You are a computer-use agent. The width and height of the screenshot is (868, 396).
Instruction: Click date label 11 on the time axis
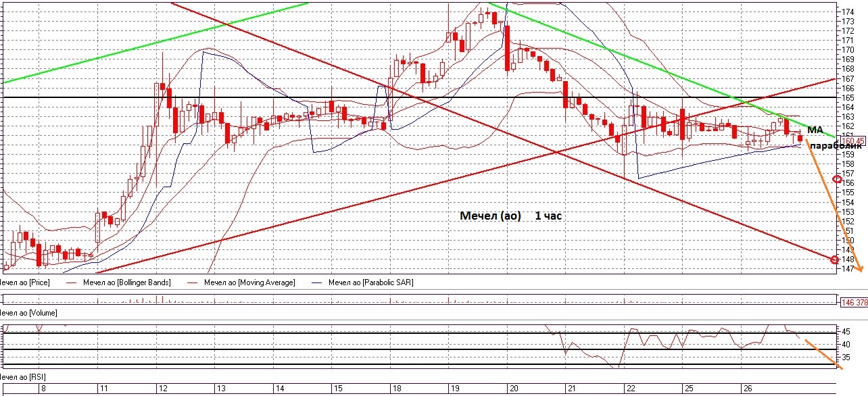coord(103,389)
